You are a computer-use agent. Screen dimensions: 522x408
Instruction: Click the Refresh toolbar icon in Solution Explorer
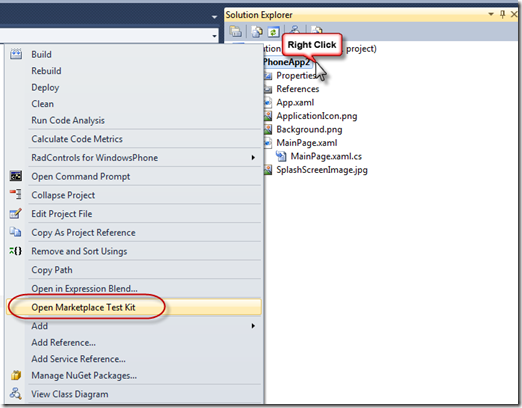click(274, 32)
